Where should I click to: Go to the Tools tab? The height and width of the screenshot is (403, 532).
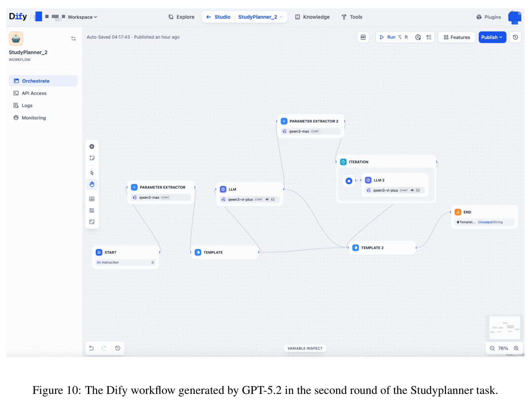point(352,17)
